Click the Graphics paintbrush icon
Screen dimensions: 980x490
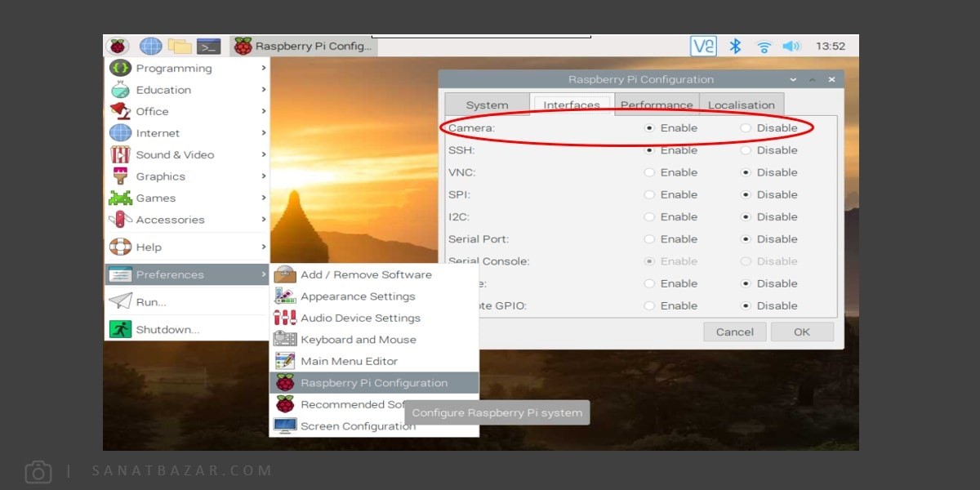pyautogui.click(x=120, y=176)
